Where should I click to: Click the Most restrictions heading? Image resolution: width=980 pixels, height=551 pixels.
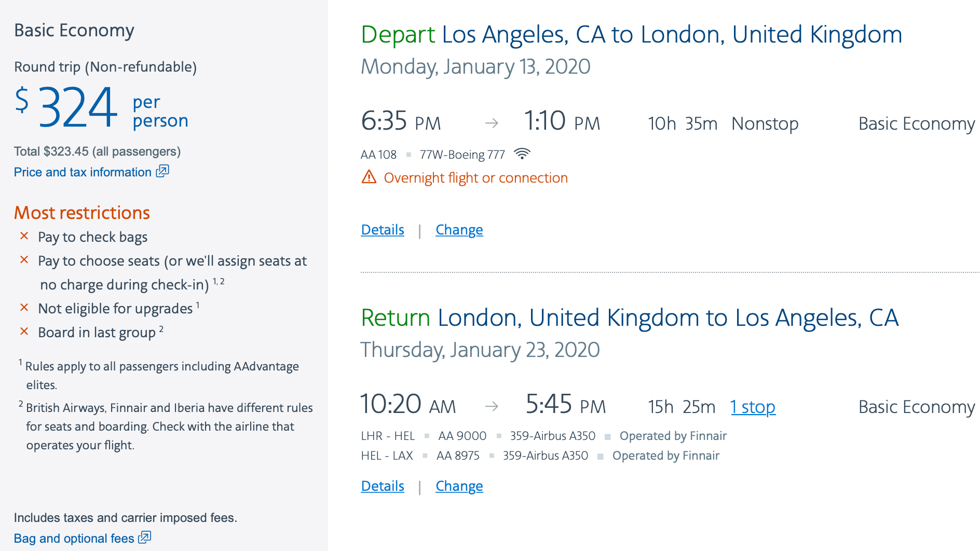click(82, 213)
